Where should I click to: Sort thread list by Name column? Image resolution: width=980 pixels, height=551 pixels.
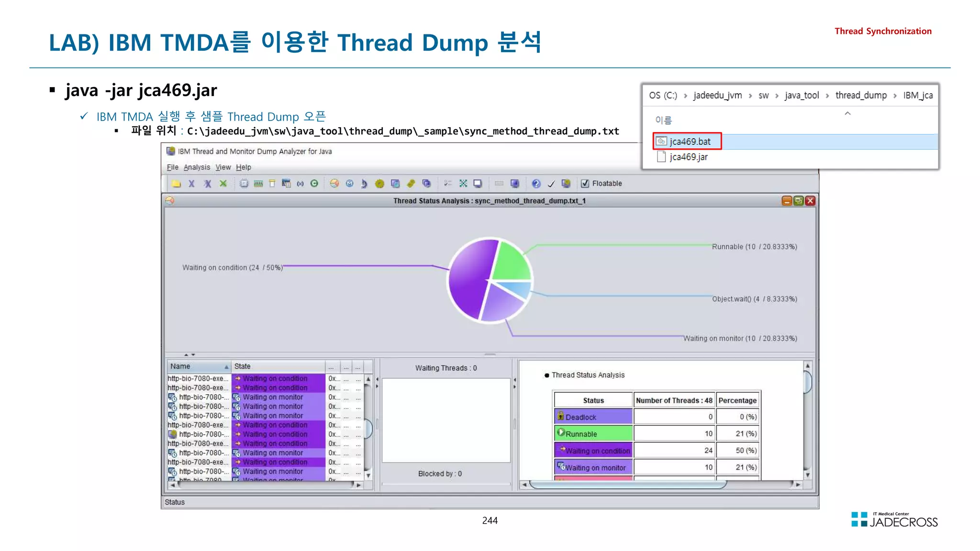point(199,366)
